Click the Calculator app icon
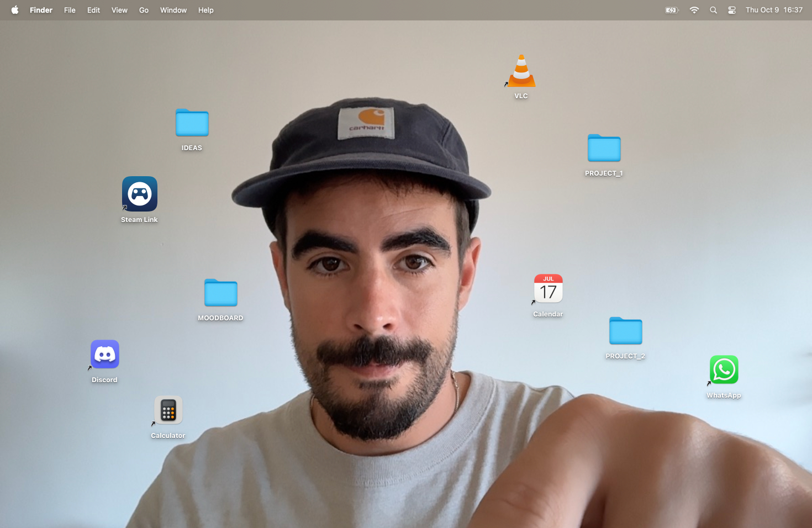 [x=168, y=410]
